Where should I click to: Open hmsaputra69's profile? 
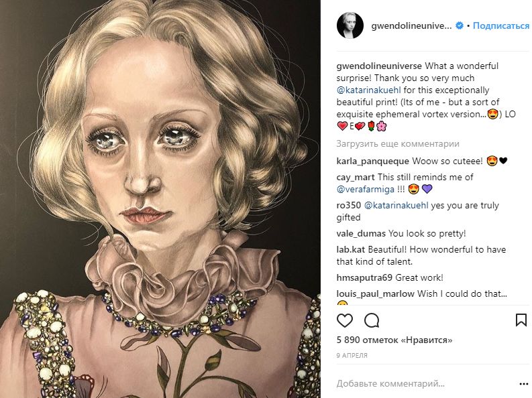coord(364,278)
